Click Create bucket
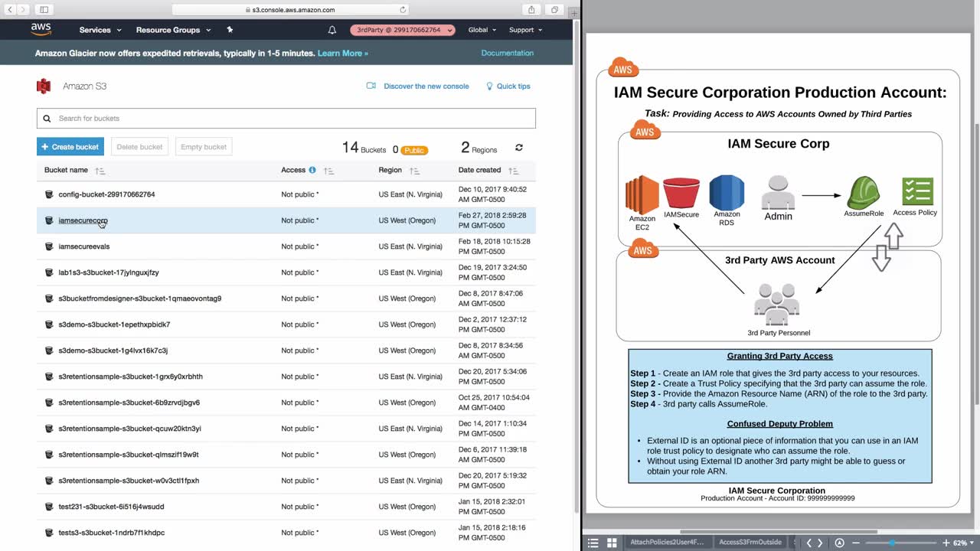This screenshot has width=980, height=551. point(70,147)
